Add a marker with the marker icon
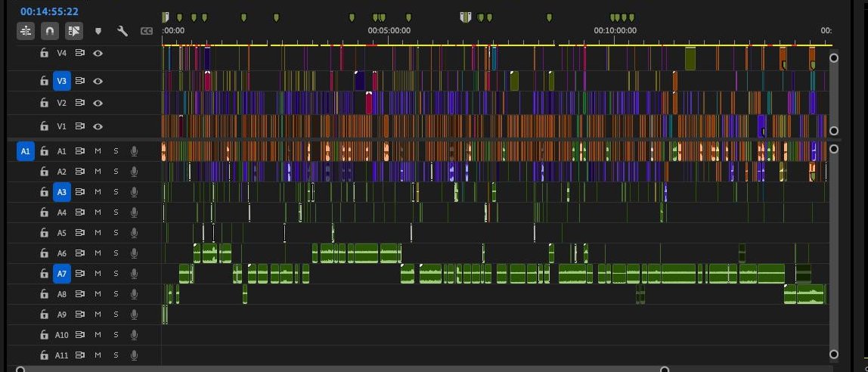This screenshot has height=372, width=868. coord(98,32)
